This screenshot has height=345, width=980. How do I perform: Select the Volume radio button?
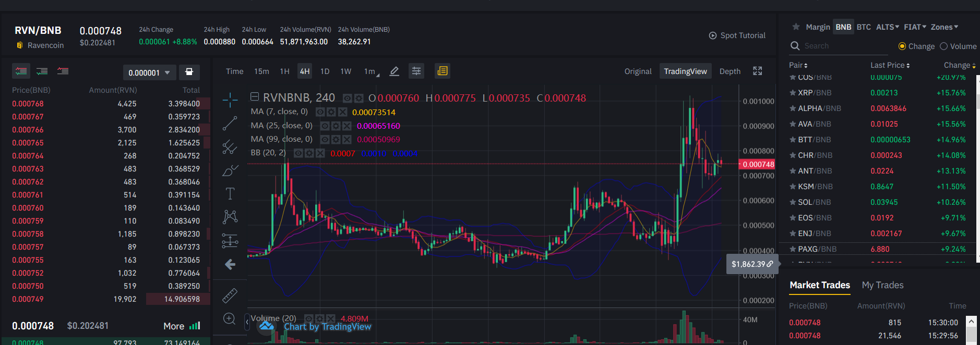[x=943, y=46]
